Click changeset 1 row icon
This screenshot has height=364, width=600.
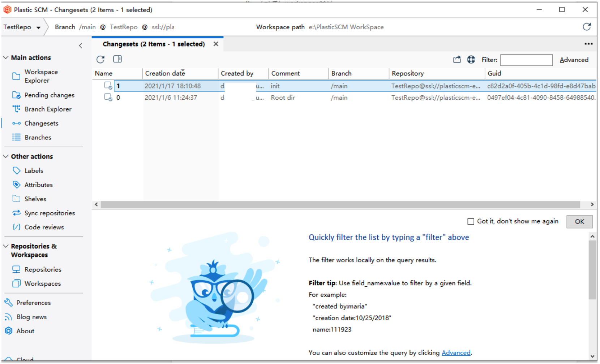click(108, 86)
